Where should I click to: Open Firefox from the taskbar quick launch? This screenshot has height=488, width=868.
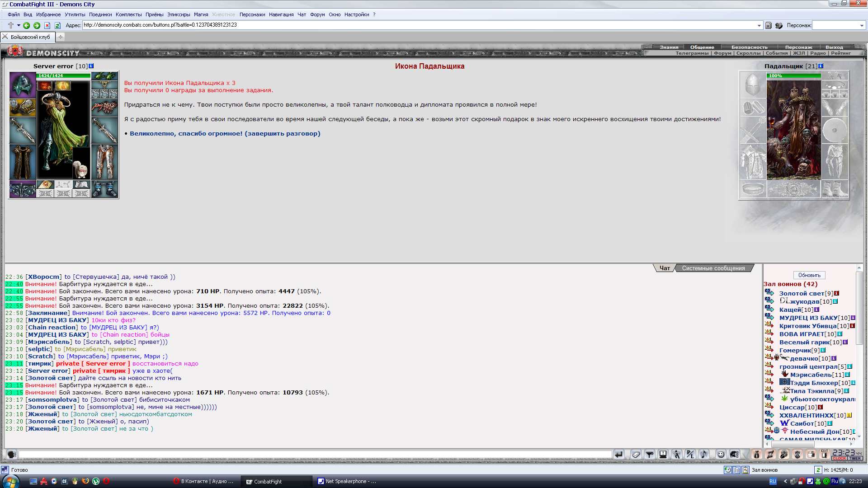[85, 481]
